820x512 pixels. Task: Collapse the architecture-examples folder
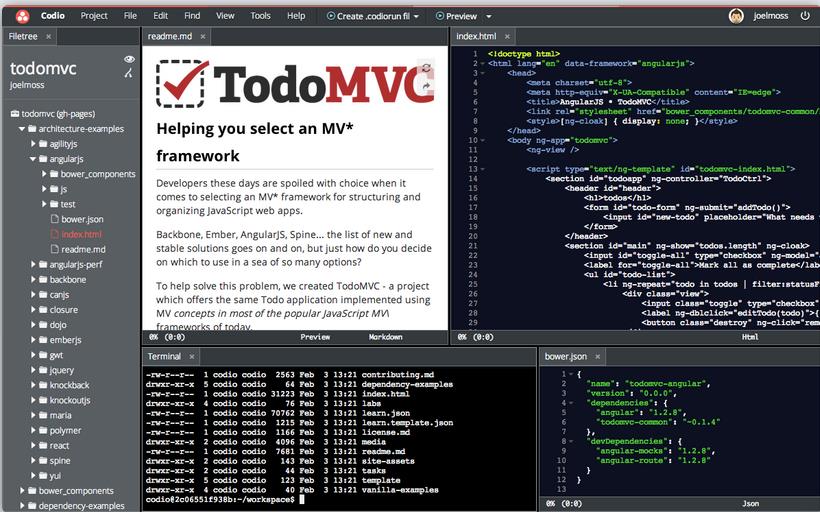click(x=22, y=129)
